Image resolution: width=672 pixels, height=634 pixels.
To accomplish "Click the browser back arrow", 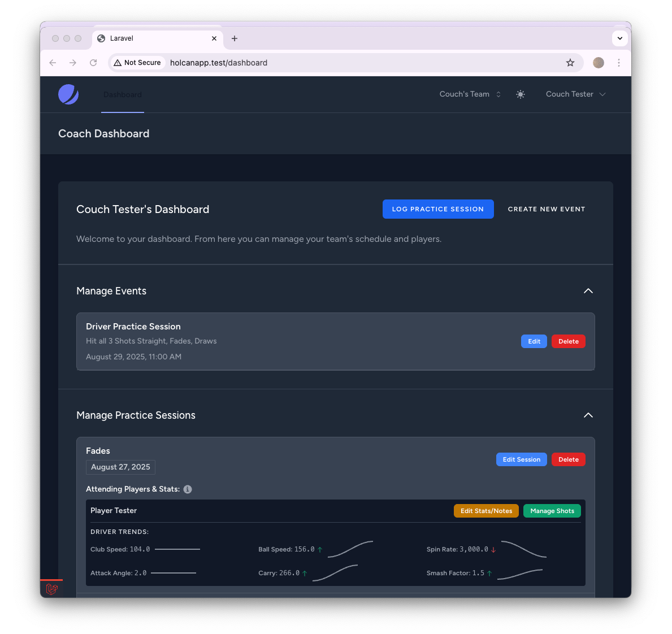I will (53, 63).
